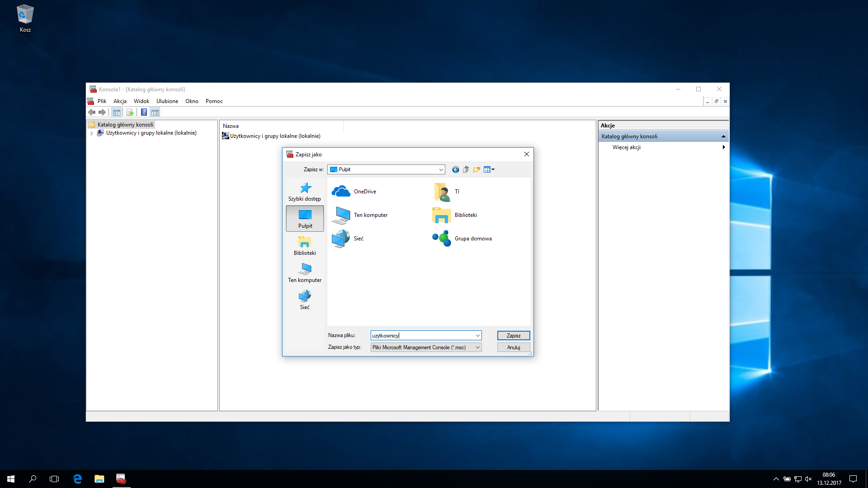Image resolution: width=868 pixels, height=488 pixels.
Task: Click the Anuluj button
Action: pyautogui.click(x=514, y=347)
